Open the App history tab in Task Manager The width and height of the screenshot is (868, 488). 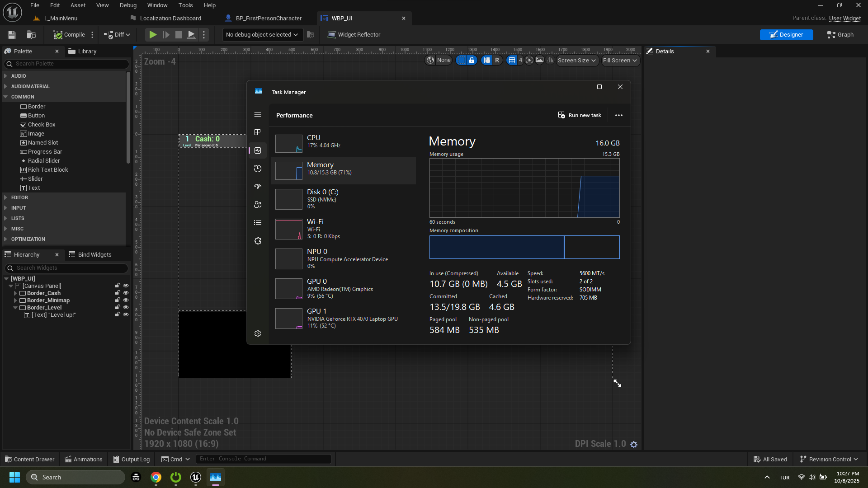tap(258, 169)
